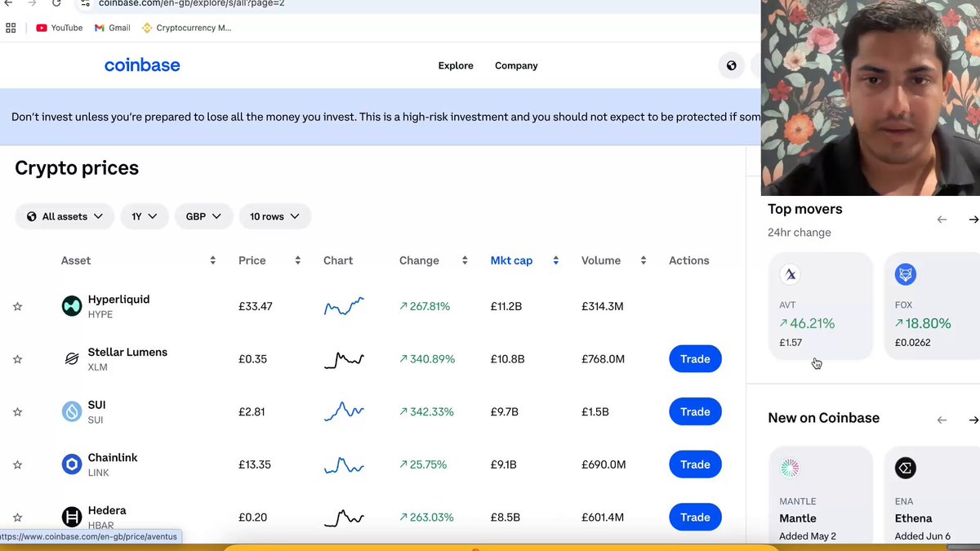Screen dimensions: 980x551
Task: Click the Ethena ENA token icon
Action: [x=905, y=468]
